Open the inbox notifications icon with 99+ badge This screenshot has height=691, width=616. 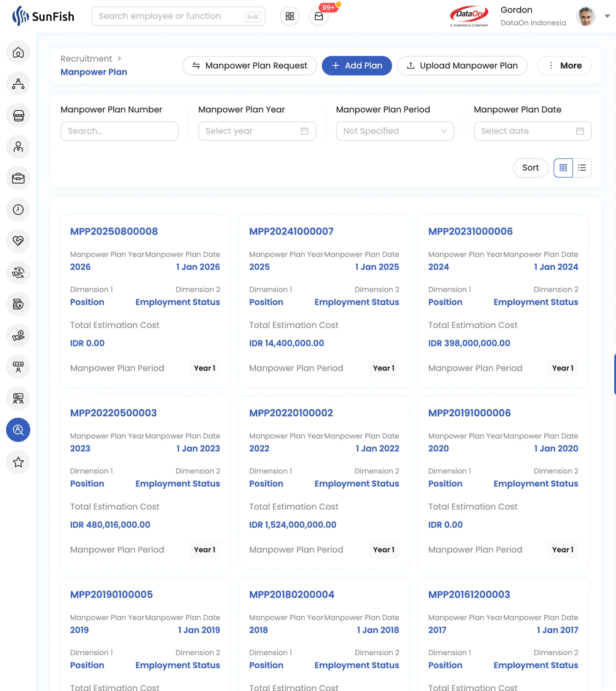click(319, 16)
